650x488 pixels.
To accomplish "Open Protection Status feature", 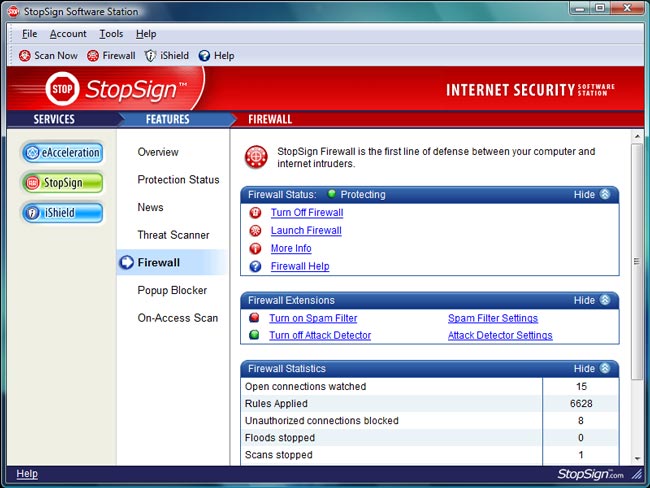I will pos(178,180).
